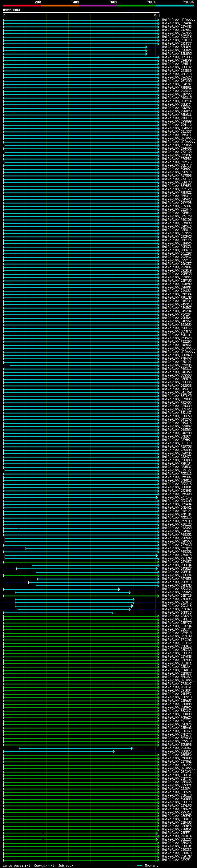197x868 pixels.
Task: Select the UniRef100_C3GES1 label
Action: tap(177, 775)
